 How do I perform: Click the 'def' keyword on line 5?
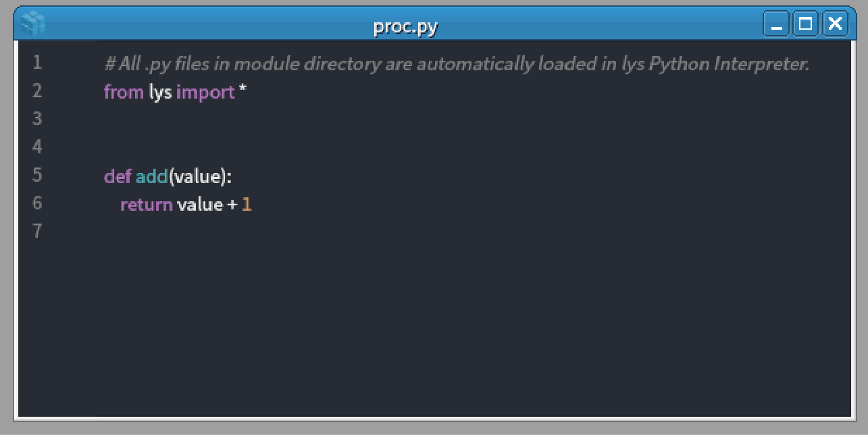118,177
